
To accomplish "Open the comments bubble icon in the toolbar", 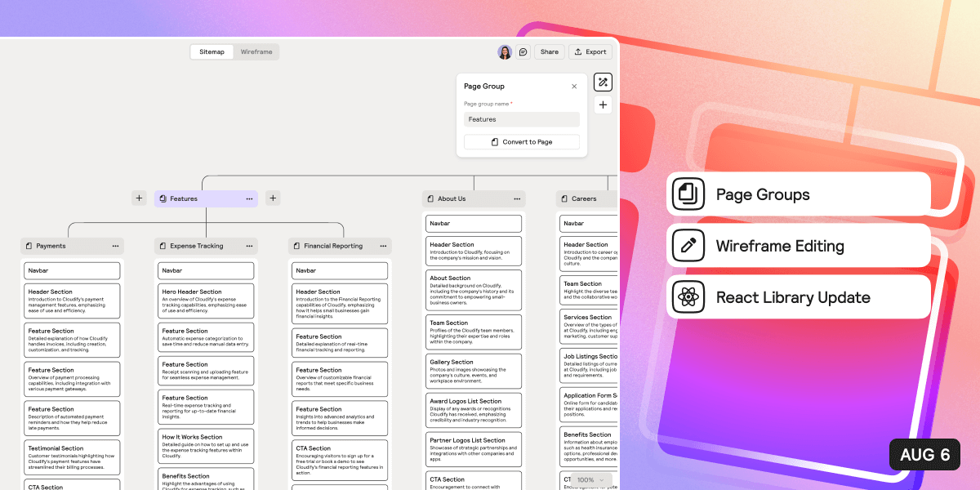I will click(523, 51).
